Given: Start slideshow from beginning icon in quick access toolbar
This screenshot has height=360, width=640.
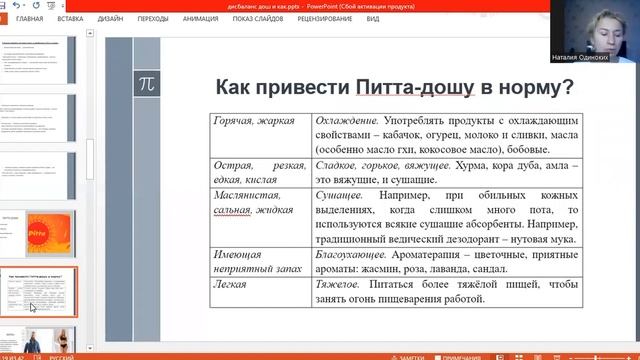Looking at the screenshot, I should click(x=51, y=5).
